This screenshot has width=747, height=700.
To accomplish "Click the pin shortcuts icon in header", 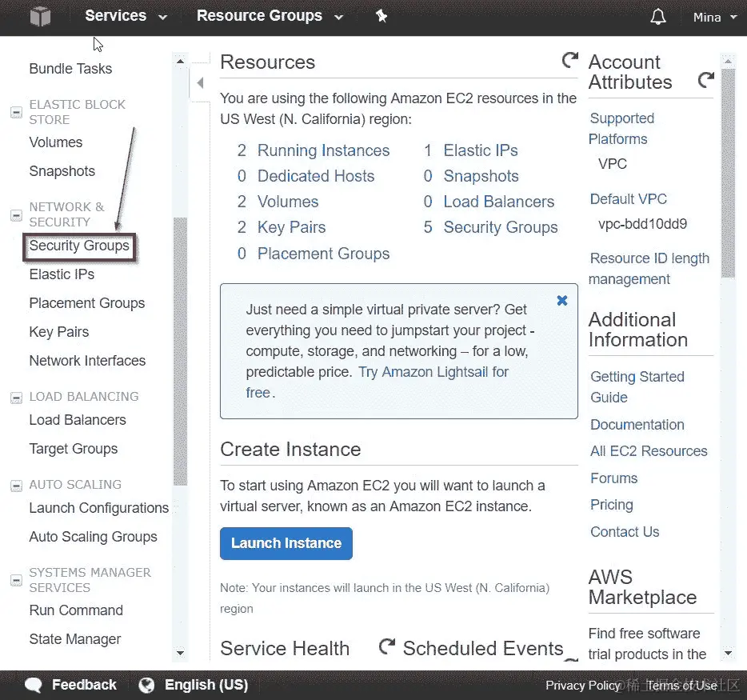I will [x=381, y=16].
